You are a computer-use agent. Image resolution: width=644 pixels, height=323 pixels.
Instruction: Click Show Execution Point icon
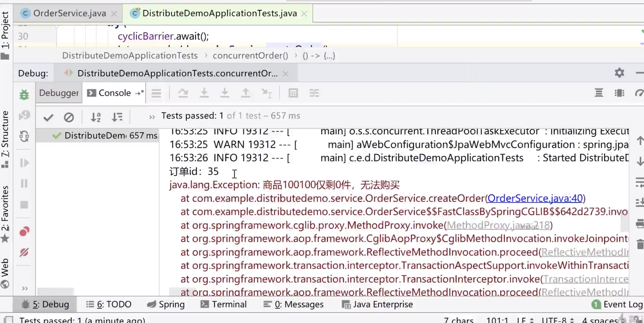pyautogui.click(x=156, y=93)
